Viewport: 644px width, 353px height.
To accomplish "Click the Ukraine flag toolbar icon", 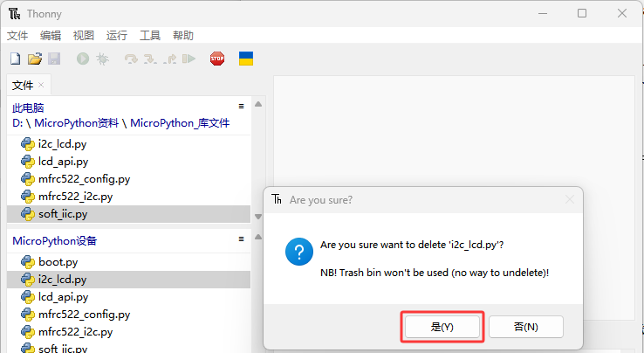I will coord(246,59).
